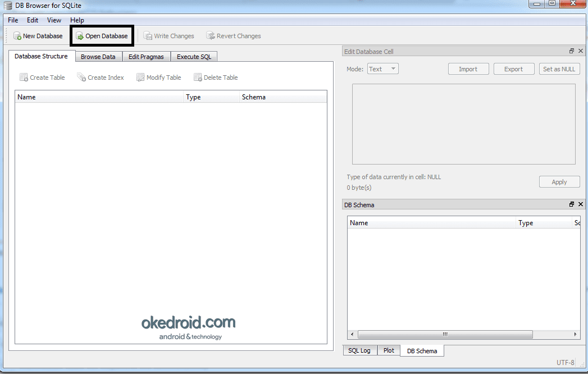Select the Create Index icon

coord(101,77)
